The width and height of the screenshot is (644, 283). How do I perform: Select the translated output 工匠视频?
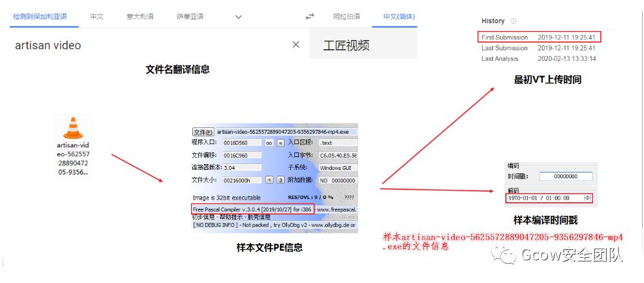click(x=347, y=45)
